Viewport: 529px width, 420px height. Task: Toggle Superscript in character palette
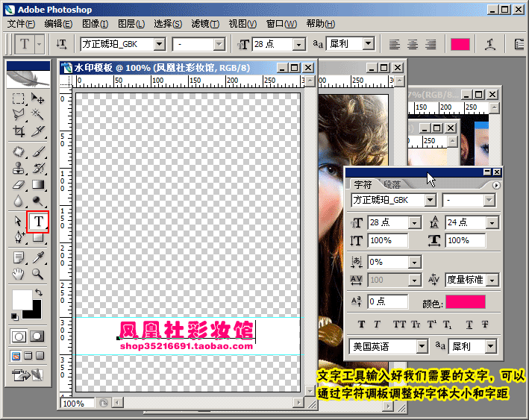[432, 325]
